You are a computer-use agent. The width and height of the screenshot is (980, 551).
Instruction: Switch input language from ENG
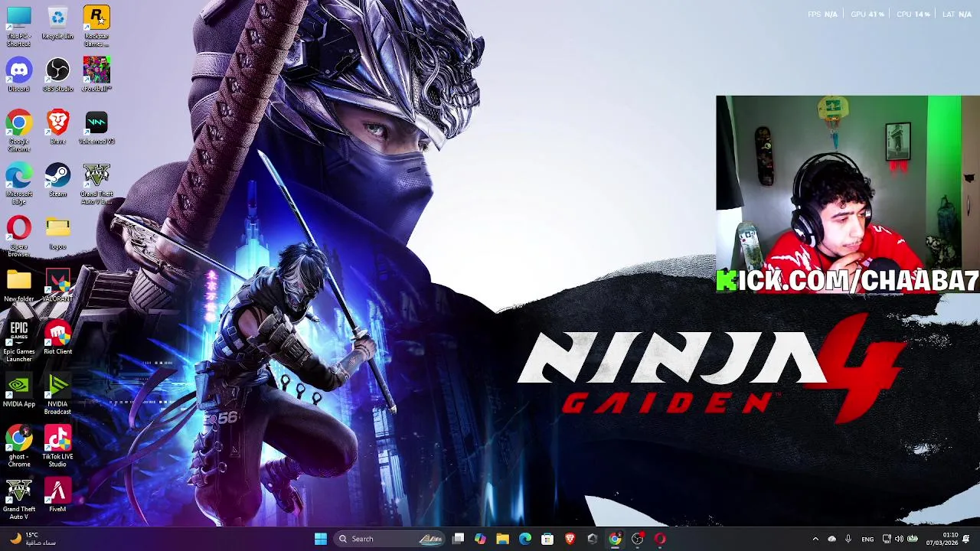[867, 539]
